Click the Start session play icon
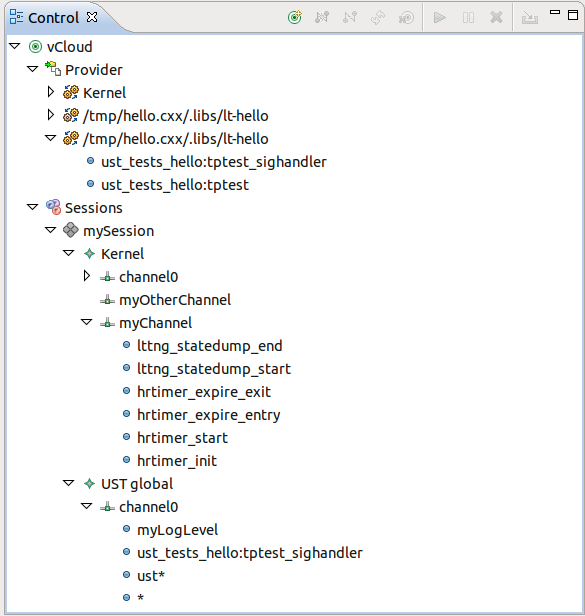 tap(439, 18)
